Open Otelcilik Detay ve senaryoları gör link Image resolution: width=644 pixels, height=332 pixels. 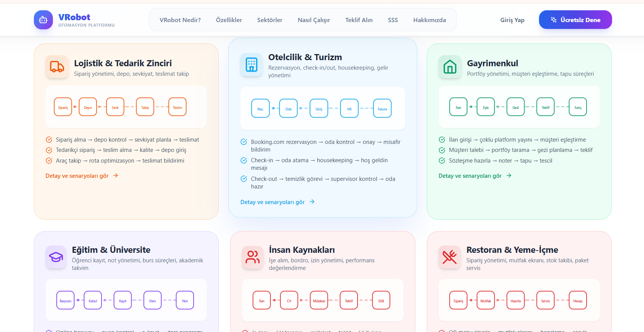pyautogui.click(x=277, y=202)
